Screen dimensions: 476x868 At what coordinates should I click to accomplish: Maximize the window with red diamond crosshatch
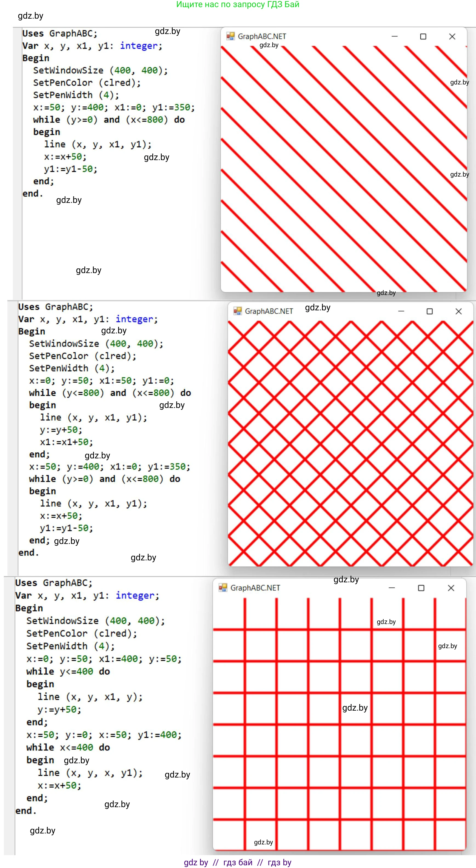click(x=429, y=311)
